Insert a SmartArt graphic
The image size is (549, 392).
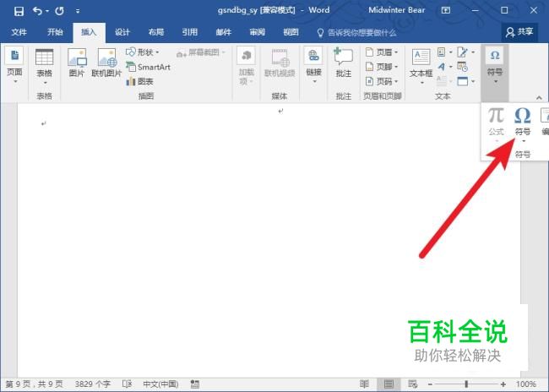[148, 67]
